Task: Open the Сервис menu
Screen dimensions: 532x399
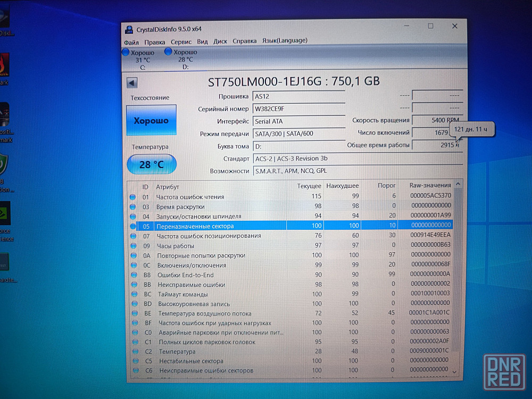Action: click(x=181, y=41)
